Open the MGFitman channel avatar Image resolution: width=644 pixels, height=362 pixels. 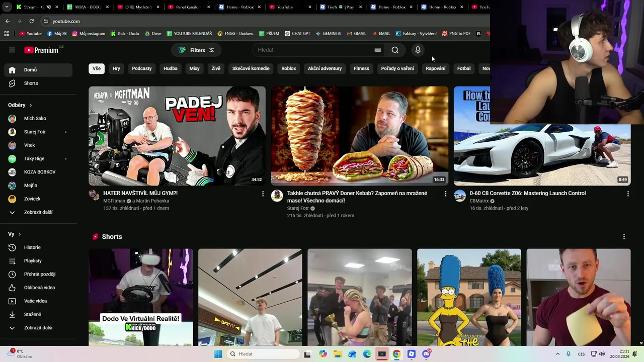click(94, 195)
